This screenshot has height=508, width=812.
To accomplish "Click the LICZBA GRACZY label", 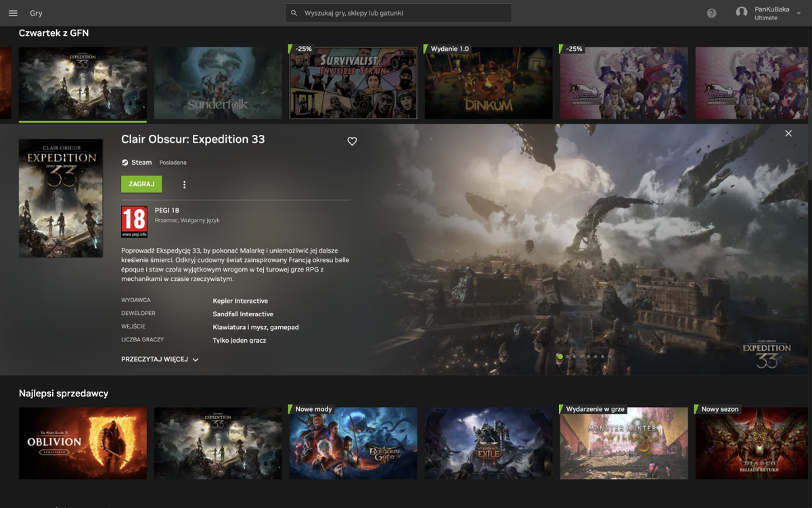I will [x=142, y=340].
